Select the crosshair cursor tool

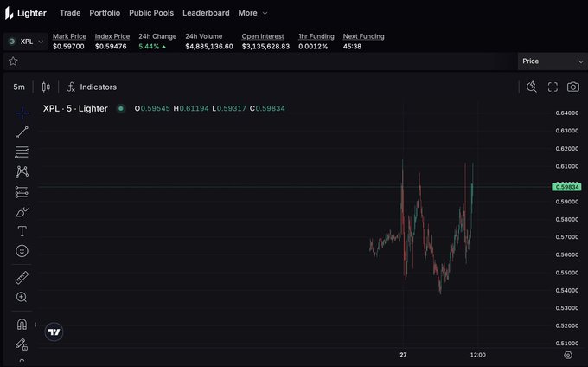(22, 113)
